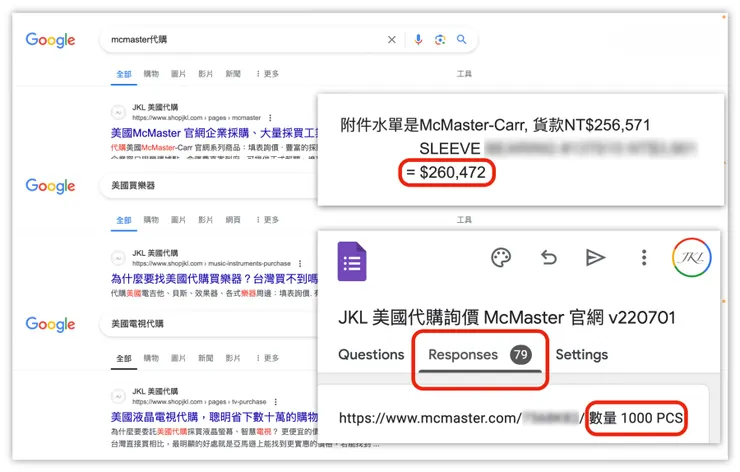Click the JKL favicon of the music-instruments result
The width and height of the screenshot is (740, 472).
tap(118, 258)
